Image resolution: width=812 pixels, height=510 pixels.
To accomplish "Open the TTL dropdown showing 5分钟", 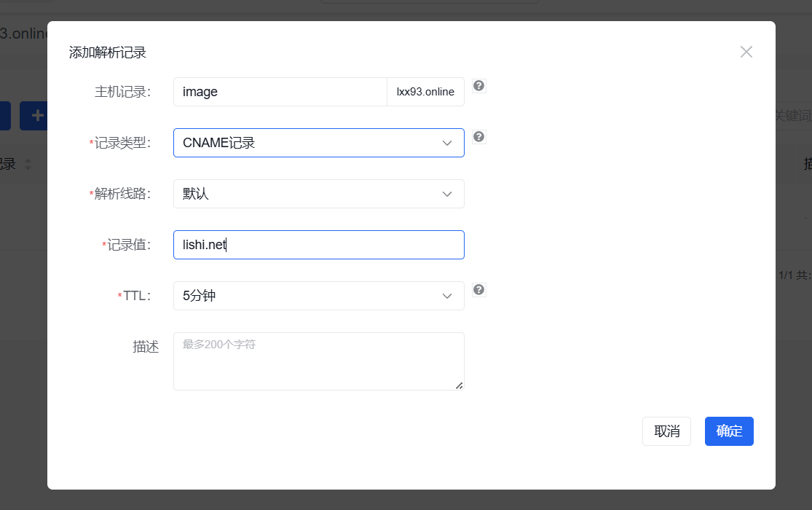I will 318,296.
